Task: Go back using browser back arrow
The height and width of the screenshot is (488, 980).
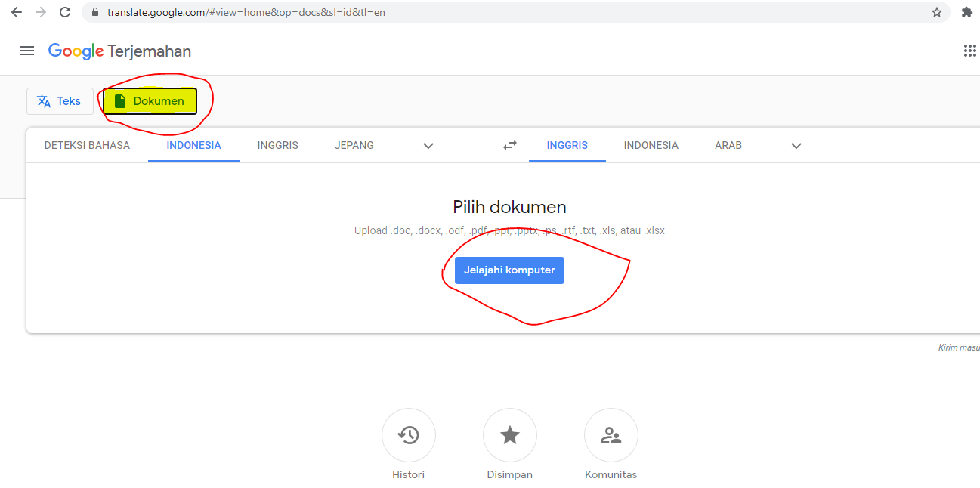Action: pos(17,12)
